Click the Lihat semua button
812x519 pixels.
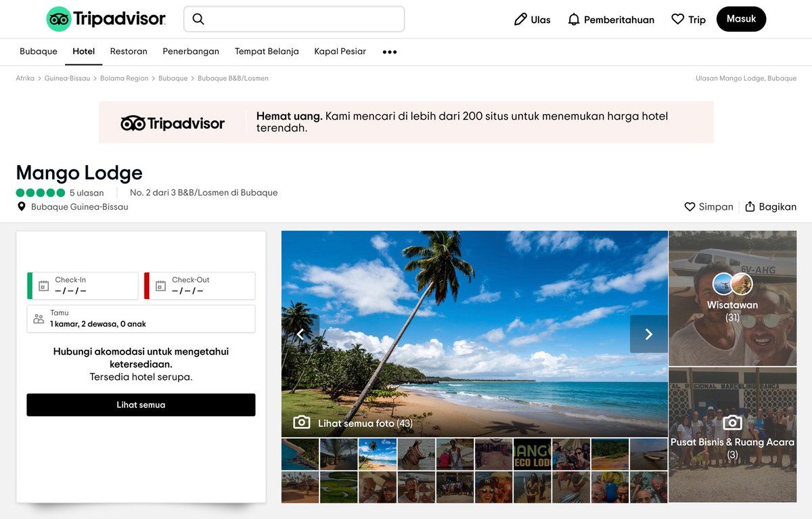[x=141, y=405]
